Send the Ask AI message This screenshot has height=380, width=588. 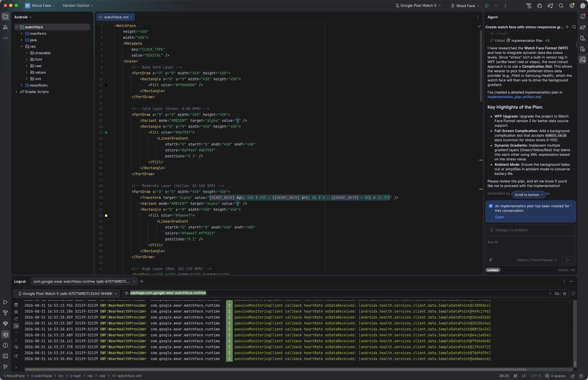(x=568, y=260)
